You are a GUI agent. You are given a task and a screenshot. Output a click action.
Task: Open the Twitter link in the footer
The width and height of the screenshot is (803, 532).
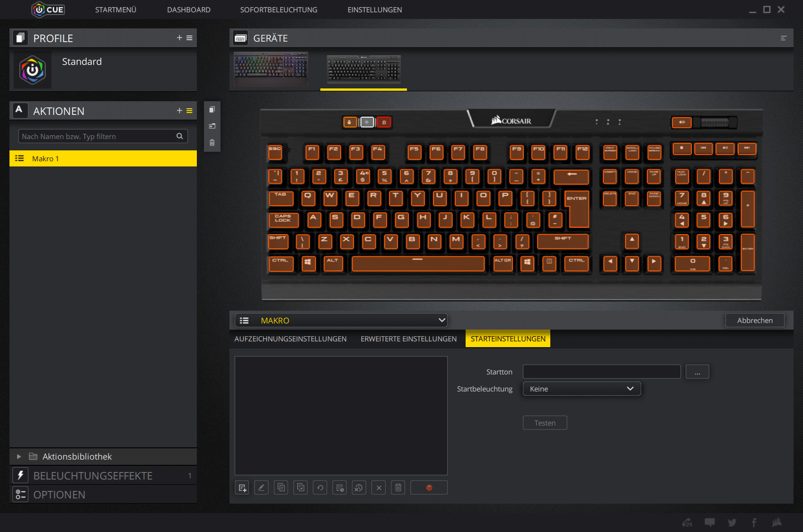pos(732,523)
